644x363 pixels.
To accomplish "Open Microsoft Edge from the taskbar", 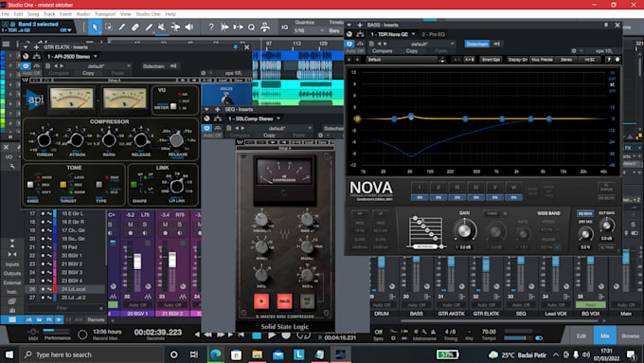I will click(x=216, y=354).
